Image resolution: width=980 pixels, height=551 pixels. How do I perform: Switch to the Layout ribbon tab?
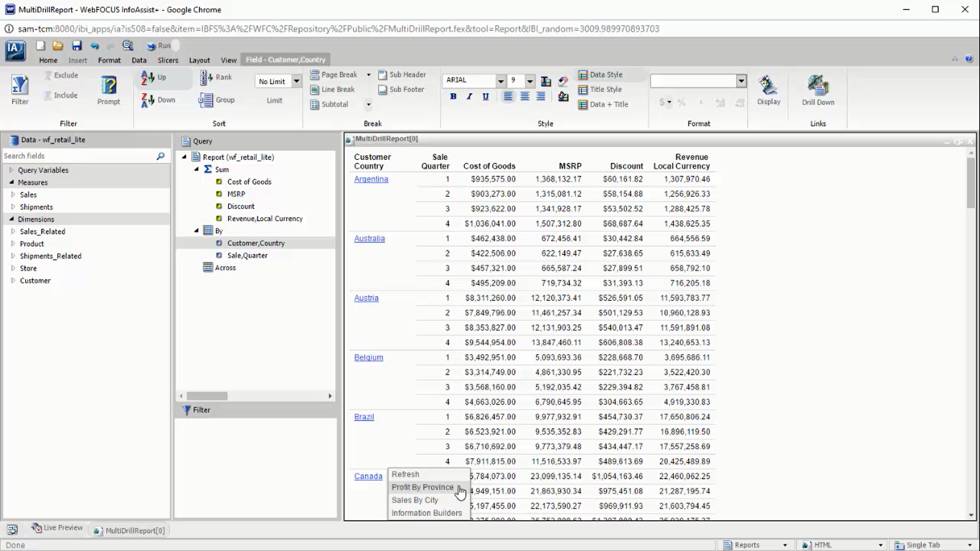[199, 60]
